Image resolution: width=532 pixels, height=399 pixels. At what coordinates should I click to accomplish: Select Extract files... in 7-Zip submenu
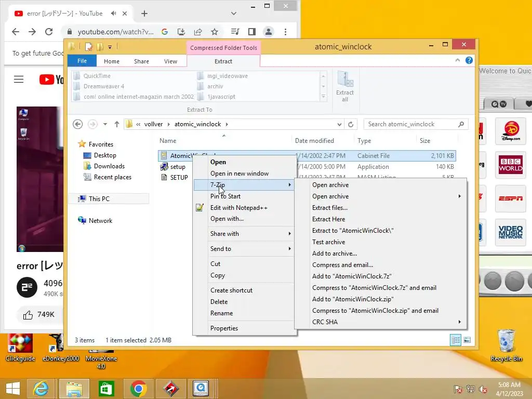[x=330, y=208]
